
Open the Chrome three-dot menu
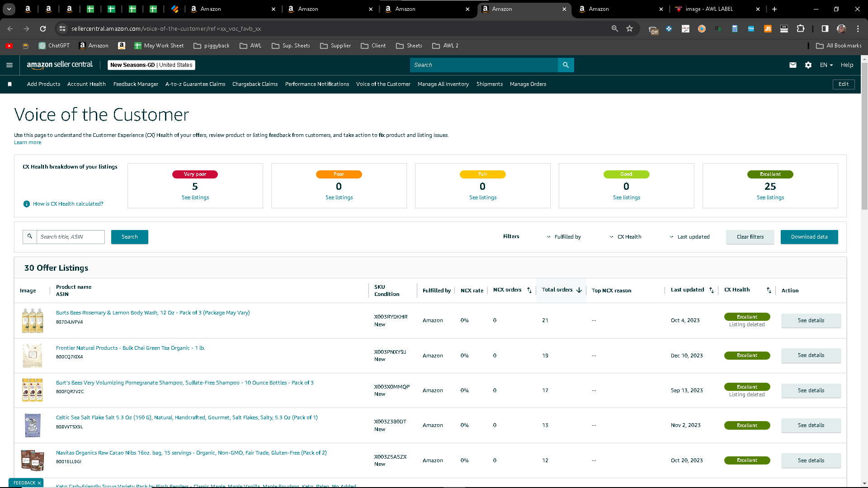858,28
